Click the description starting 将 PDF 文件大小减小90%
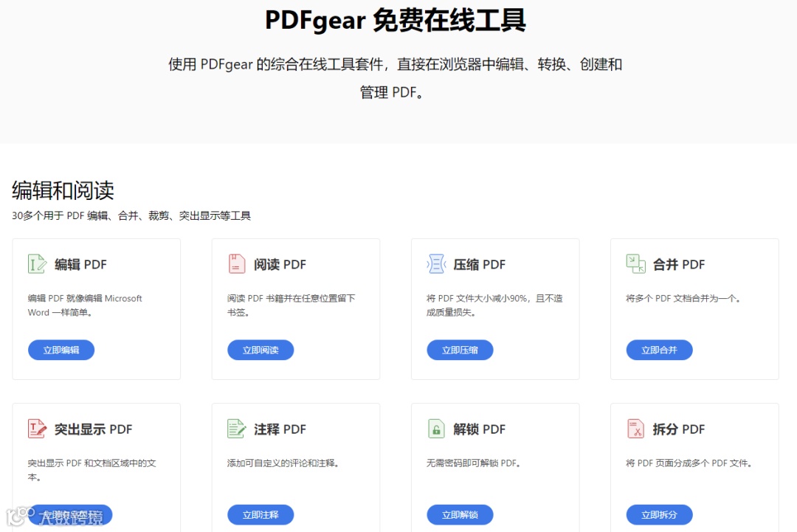The height and width of the screenshot is (532, 797). point(494,305)
